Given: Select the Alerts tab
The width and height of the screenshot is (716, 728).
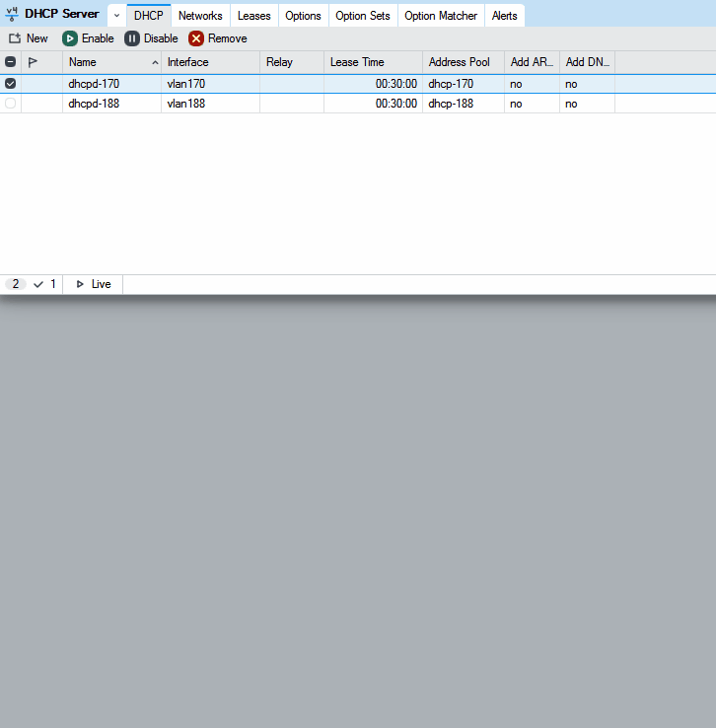Looking at the screenshot, I should (x=504, y=16).
